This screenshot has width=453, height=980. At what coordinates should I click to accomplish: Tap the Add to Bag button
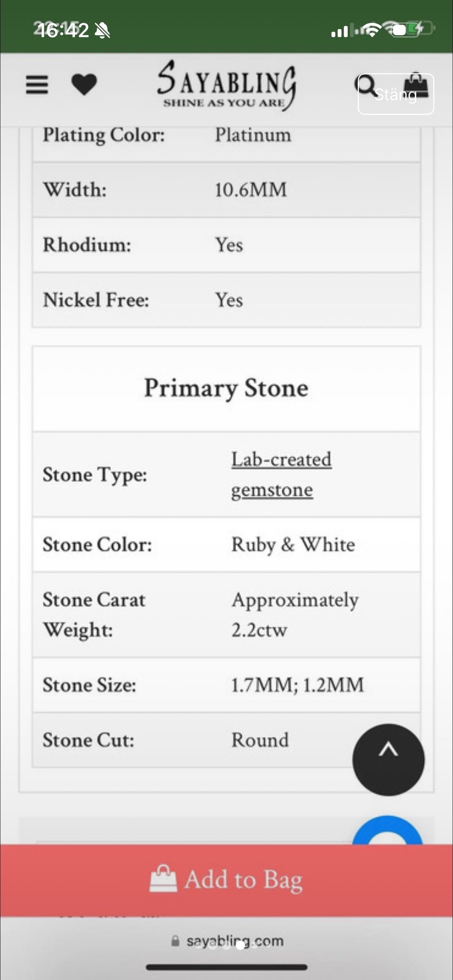click(226, 880)
